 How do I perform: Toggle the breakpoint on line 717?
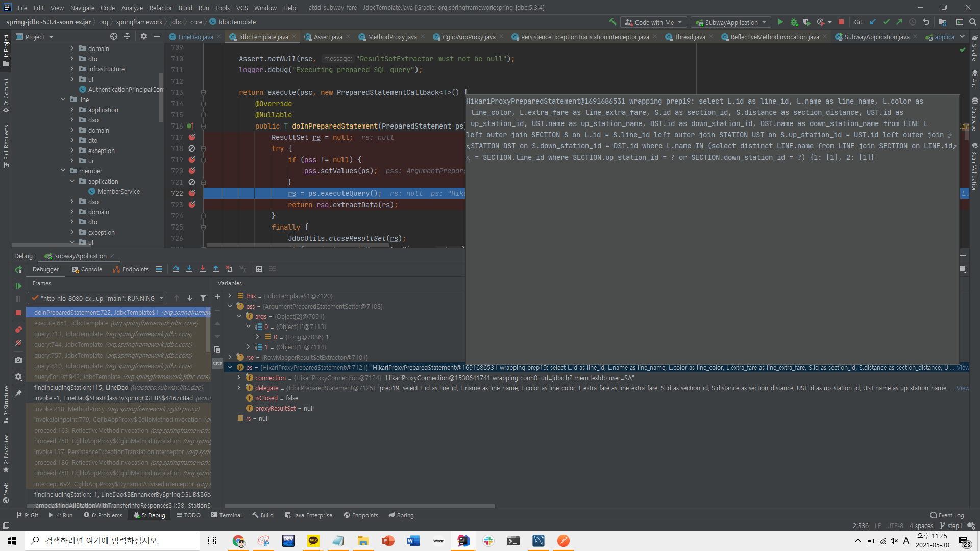(192, 137)
